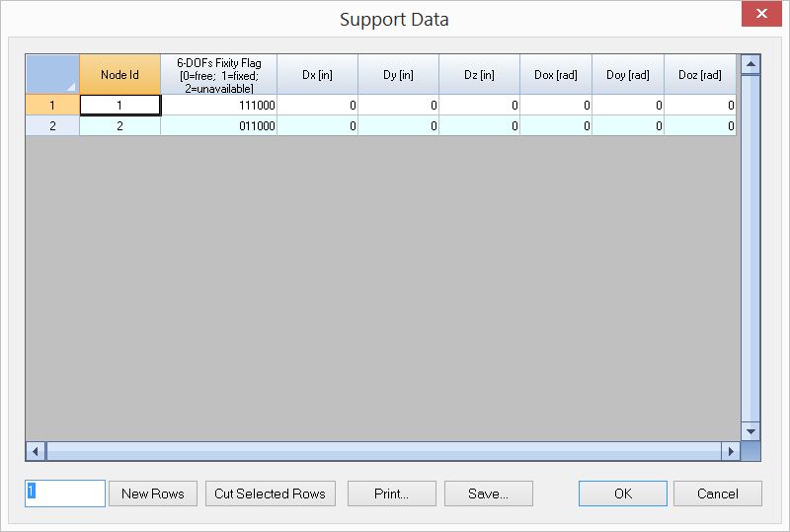Open the Print... dialog

tap(391, 494)
